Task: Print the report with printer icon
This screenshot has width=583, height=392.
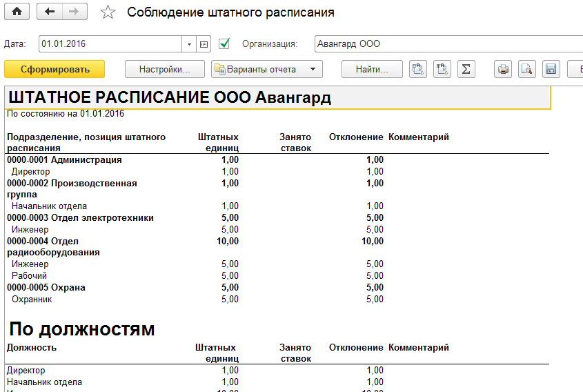Action: coord(504,69)
